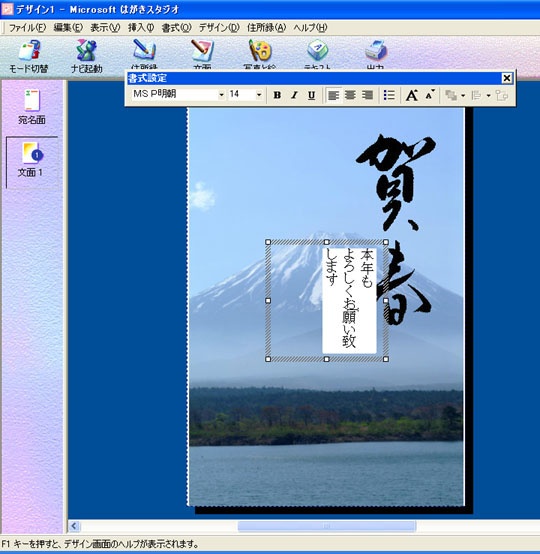Open the font size 14 dropdown
Screen dimensions: 540x554
coord(259,95)
